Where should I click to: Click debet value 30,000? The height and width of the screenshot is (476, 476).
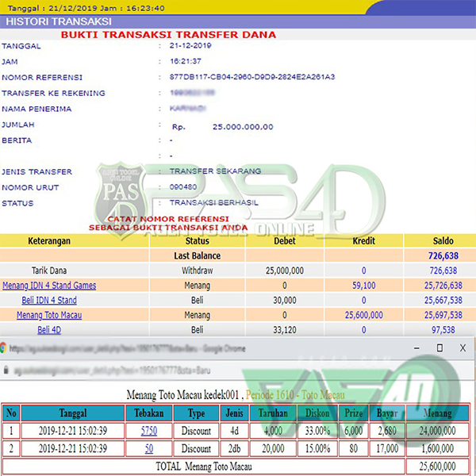(285, 300)
